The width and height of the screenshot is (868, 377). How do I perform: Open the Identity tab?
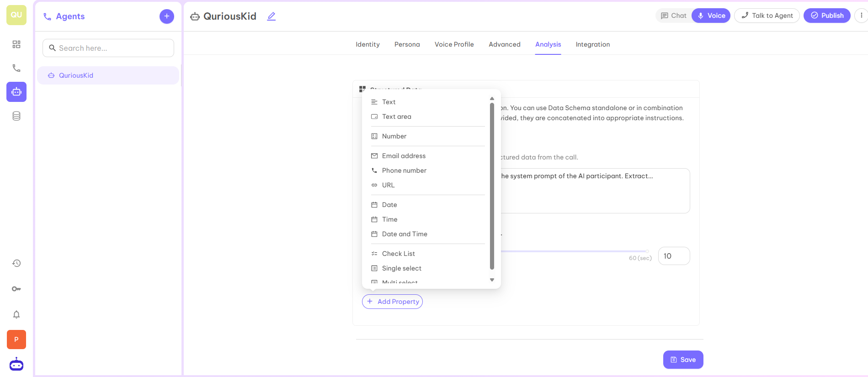click(368, 44)
